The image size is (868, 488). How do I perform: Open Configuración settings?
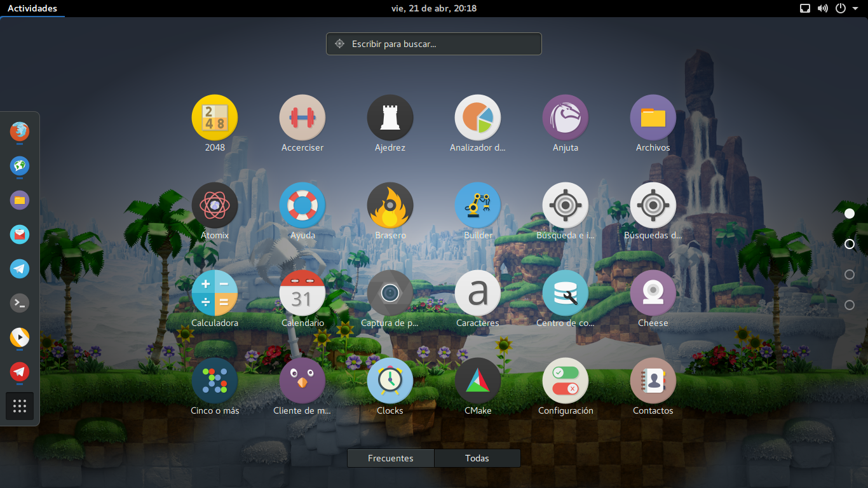(x=566, y=381)
